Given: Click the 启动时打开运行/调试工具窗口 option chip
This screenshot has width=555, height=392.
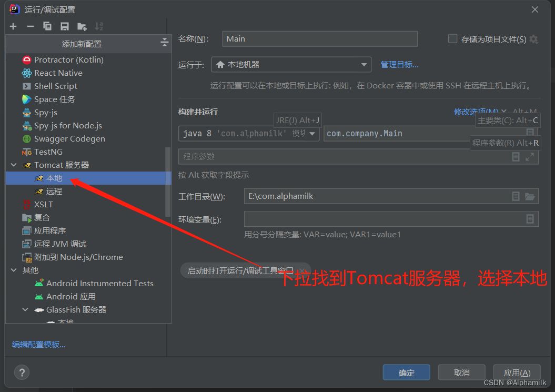Looking at the screenshot, I should pyautogui.click(x=245, y=270).
